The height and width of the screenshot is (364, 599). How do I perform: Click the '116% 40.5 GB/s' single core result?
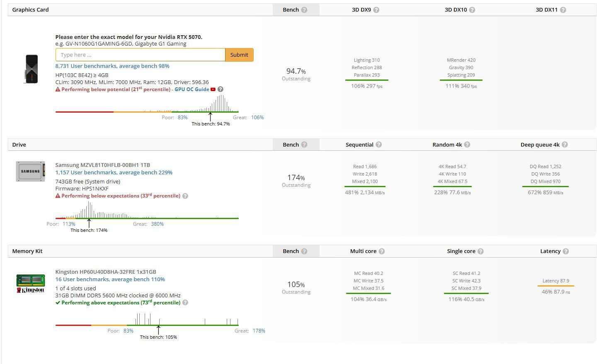[466, 299]
